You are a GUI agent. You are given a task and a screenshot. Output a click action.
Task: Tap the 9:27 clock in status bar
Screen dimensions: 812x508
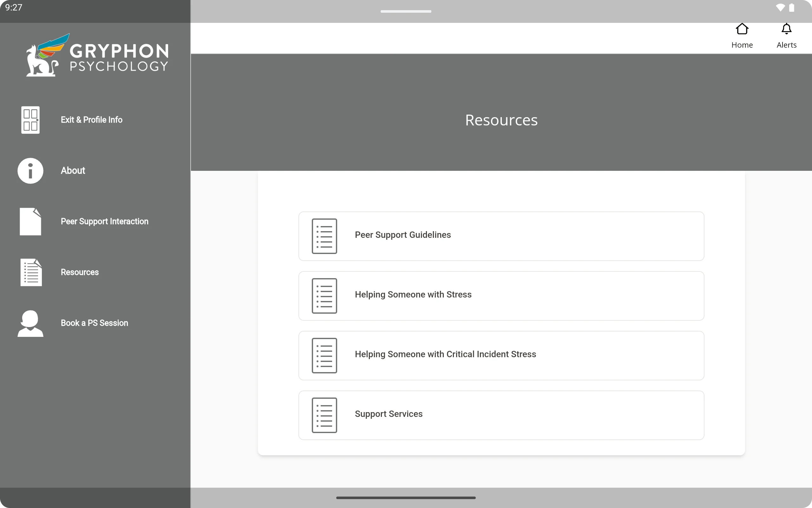14,7
